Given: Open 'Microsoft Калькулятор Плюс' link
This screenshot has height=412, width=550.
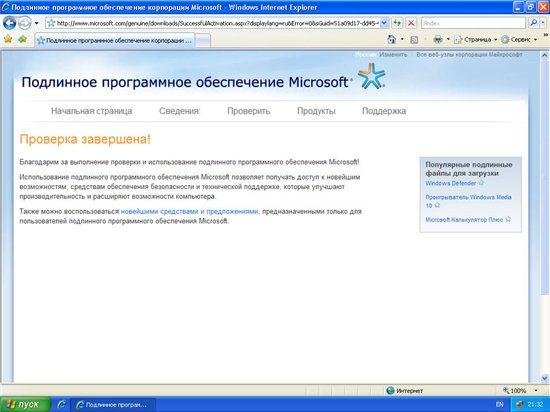Looking at the screenshot, I should (x=464, y=220).
